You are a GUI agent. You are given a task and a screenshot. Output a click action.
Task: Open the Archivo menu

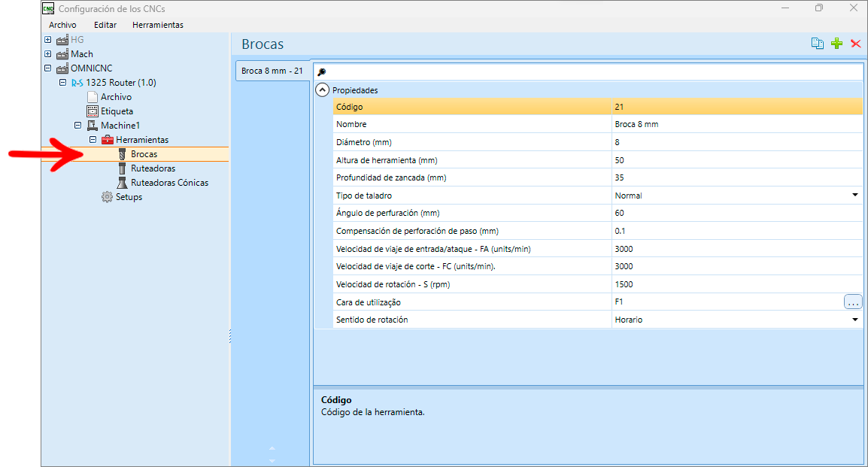point(62,25)
